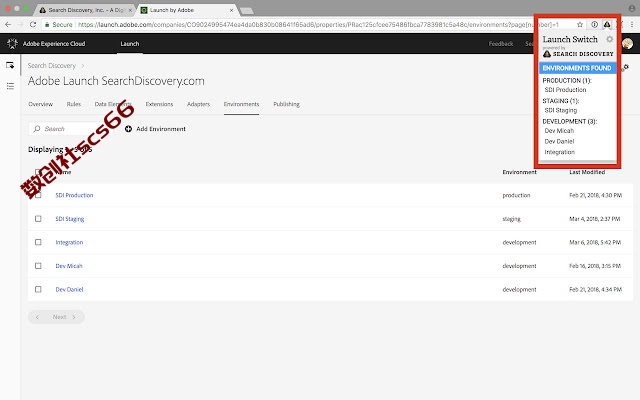Switch to Search Discovery, Inc. browser tab
The image size is (640, 400).
pos(84,10)
